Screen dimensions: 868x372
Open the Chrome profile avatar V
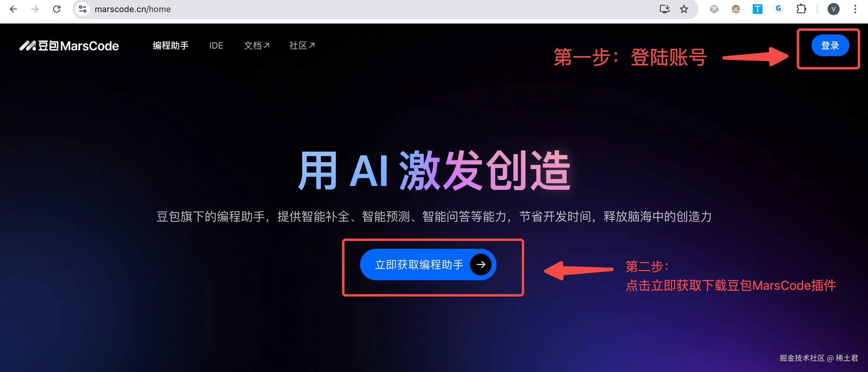833,9
